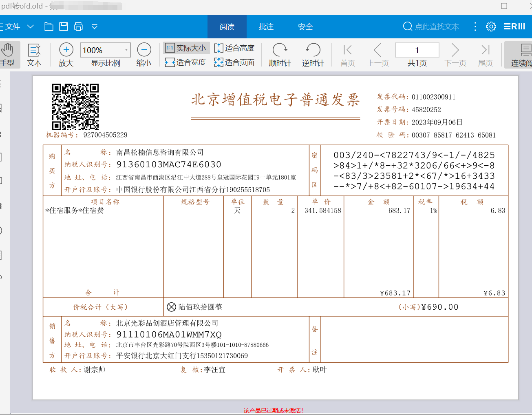Image resolution: width=532 pixels, height=415 pixels.
Task: Click 陆佰玖拾圆整 amount in words
Action: pyautogui.click(x=200, y=307)
